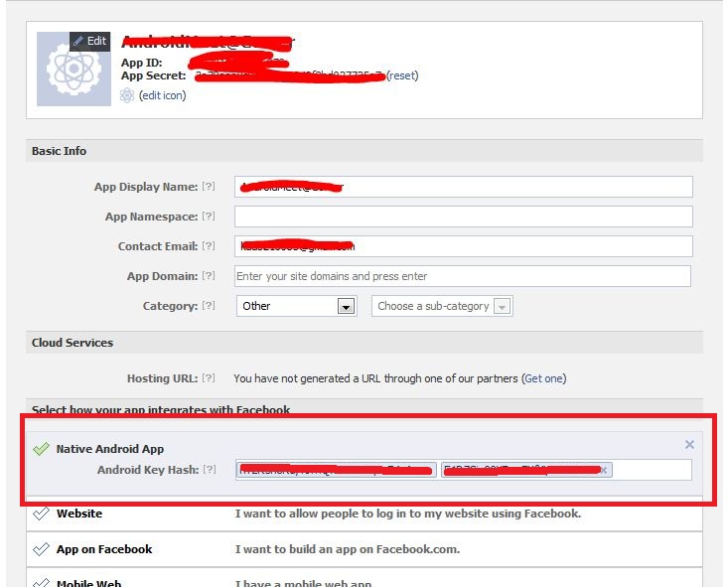The width and height of the screenshot is (728, 587).
Task: Open help tooltip for Hosting URL
Action: (x=209, y=378)
